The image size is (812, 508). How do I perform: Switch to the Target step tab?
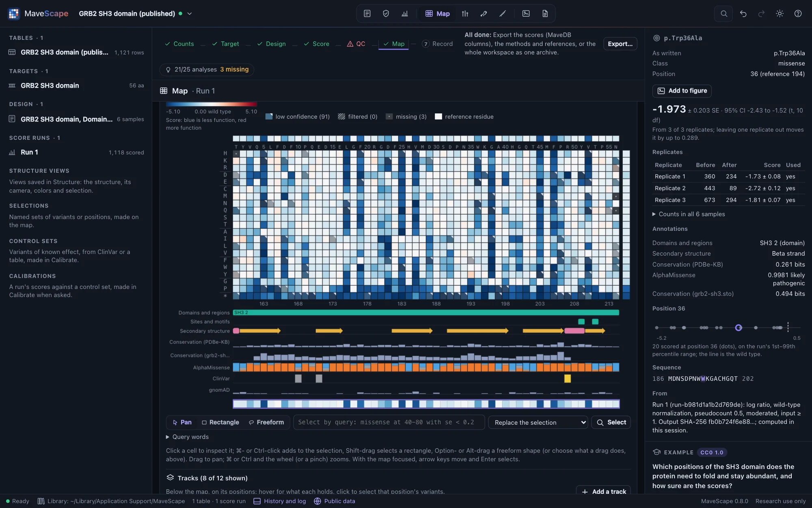(x=226, y=43)
